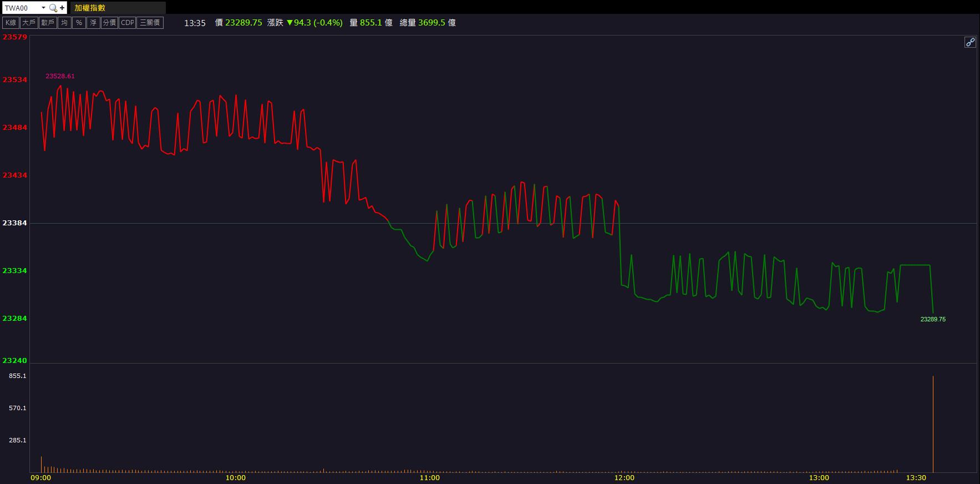The width and height of the screenshot is (980, 484).
Task: Click the link icon at chart's top right
Action: [x=970, y=42]
